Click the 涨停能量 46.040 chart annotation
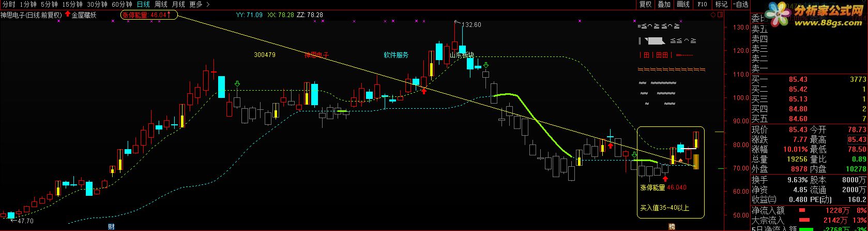The width and height of the screenshot is (868, 231). click(663, 187)
